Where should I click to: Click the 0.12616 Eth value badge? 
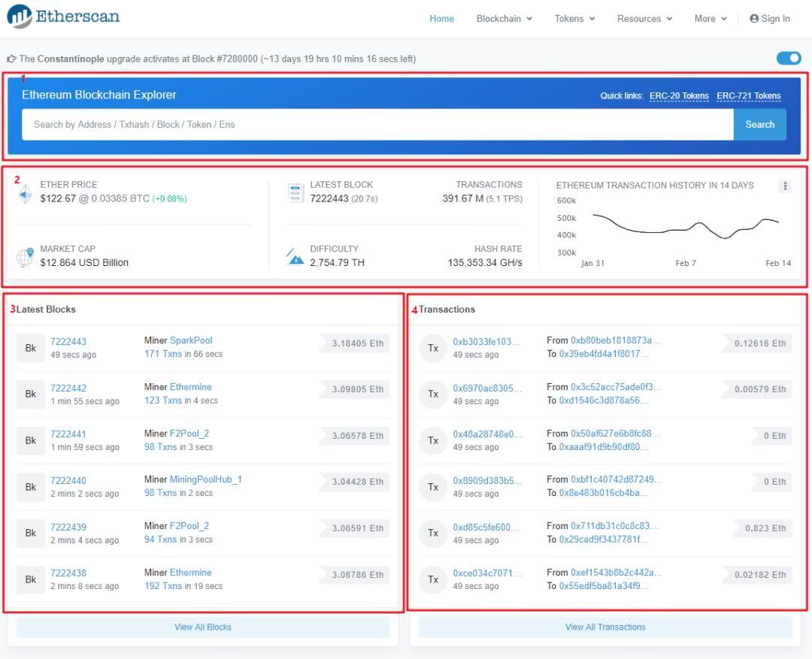[x=757, y=343]
